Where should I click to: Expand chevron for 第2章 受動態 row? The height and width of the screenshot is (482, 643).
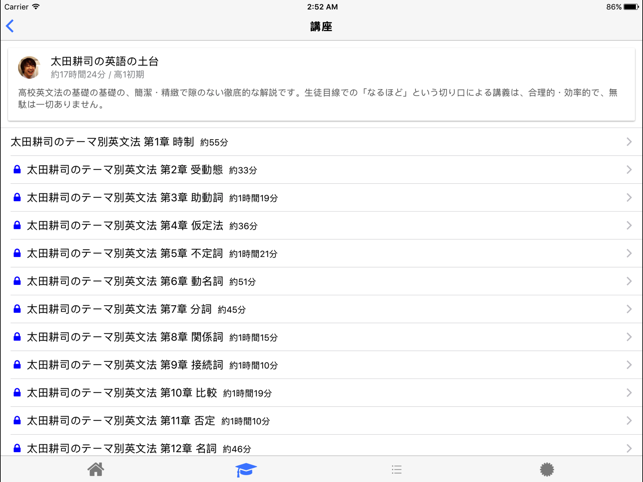(x=629, y=169)
